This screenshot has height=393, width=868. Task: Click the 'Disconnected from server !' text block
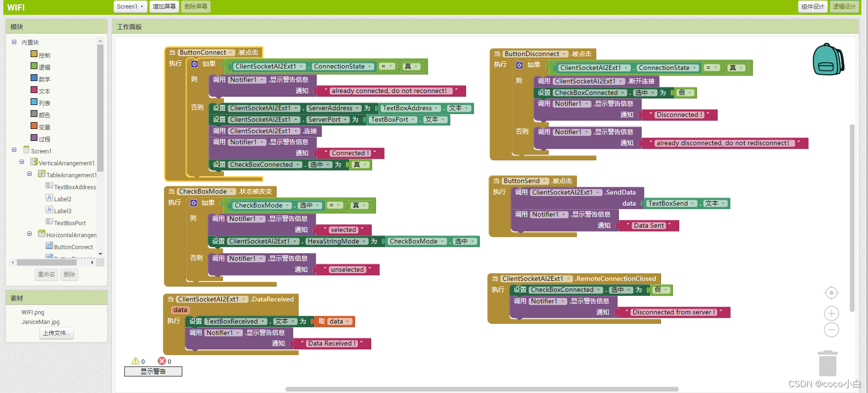coord(674,312)
